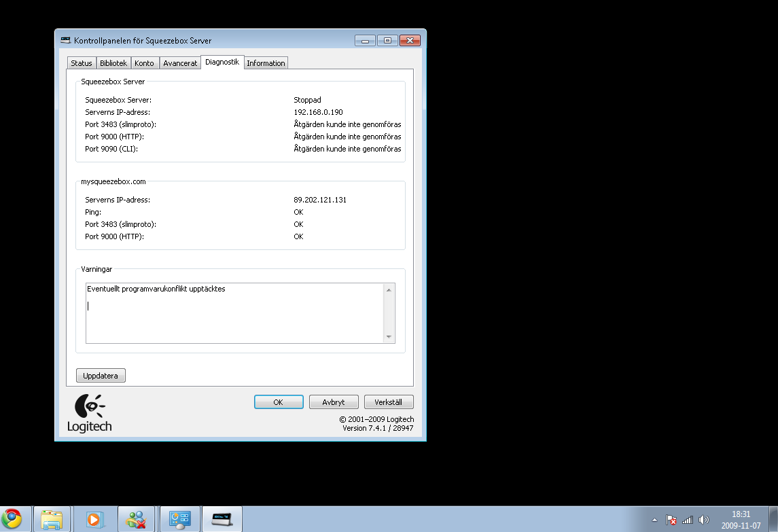Open Windows Explorer folder icon in taskbar

click(52, 520)
